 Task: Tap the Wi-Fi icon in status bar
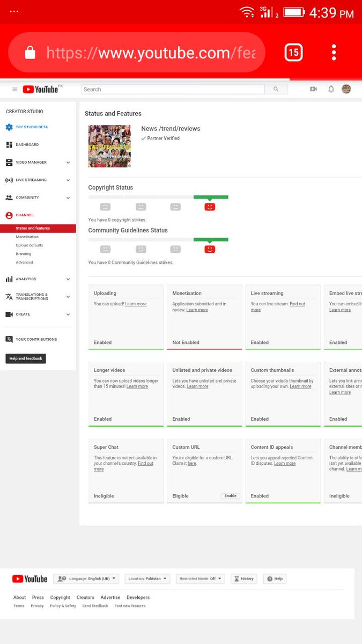247,12
